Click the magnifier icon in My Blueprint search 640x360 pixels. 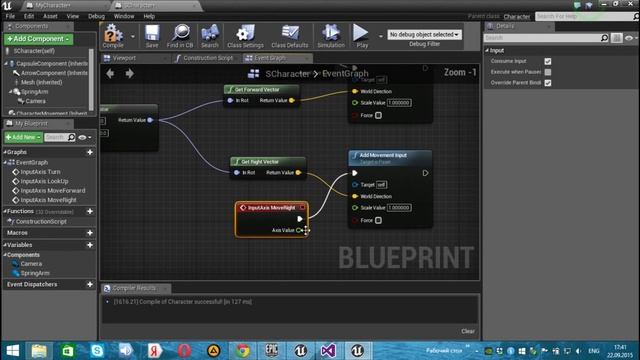71,137
